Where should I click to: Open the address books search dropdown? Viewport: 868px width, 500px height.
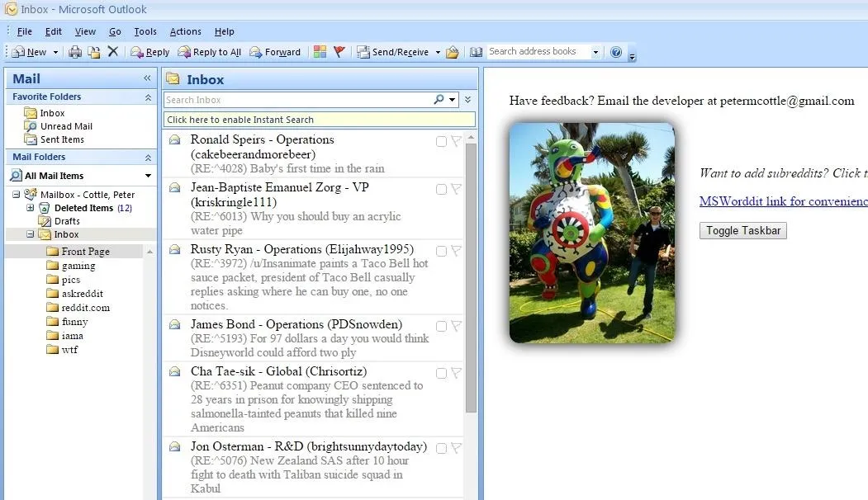point(595,53)
